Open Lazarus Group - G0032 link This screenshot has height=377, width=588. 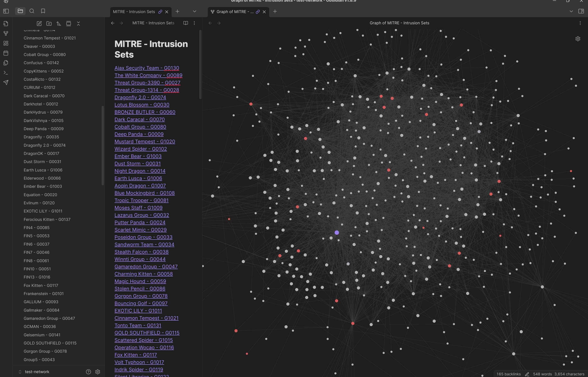click(x=142, y=215)
